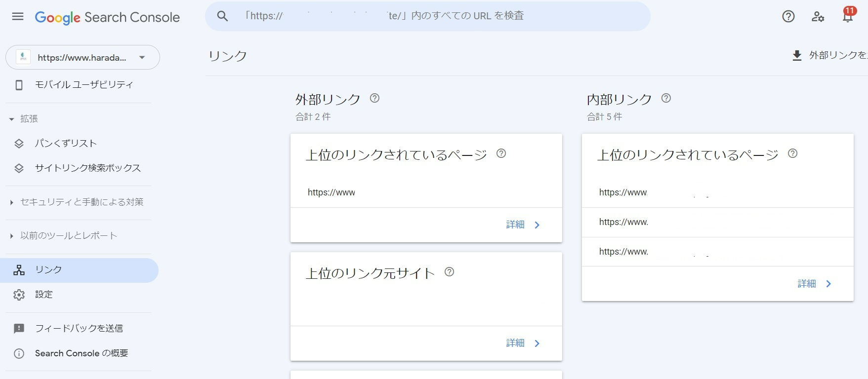
Task: Click the feedback exclamation icon
Action: (19, 329)
